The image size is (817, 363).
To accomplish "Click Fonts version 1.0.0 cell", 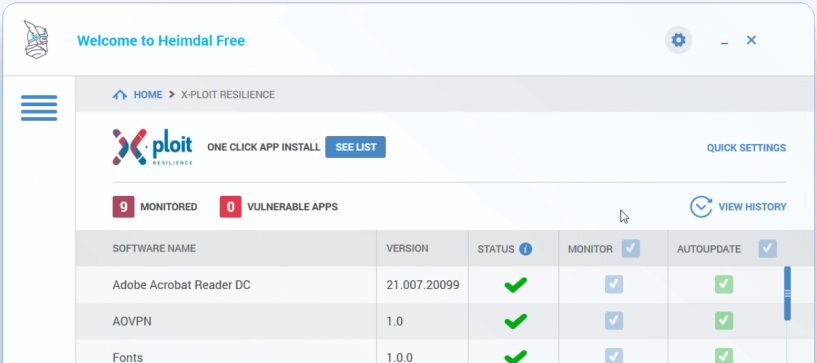I will click(399, 357).
